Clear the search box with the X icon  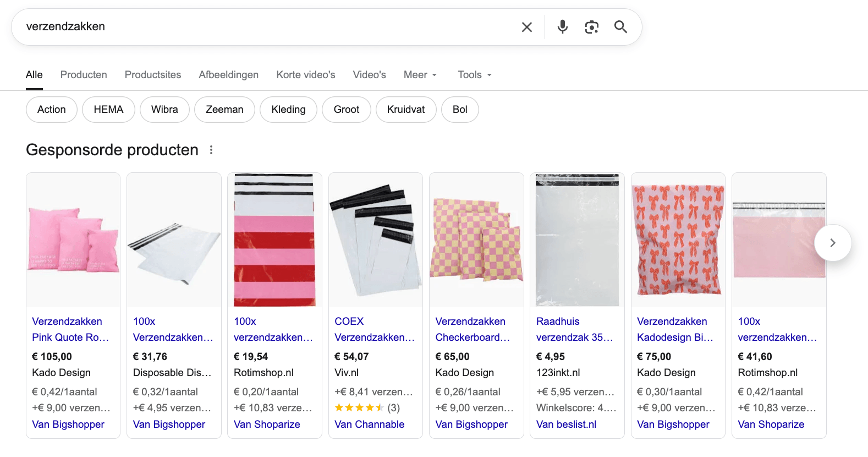coord(526,27)
